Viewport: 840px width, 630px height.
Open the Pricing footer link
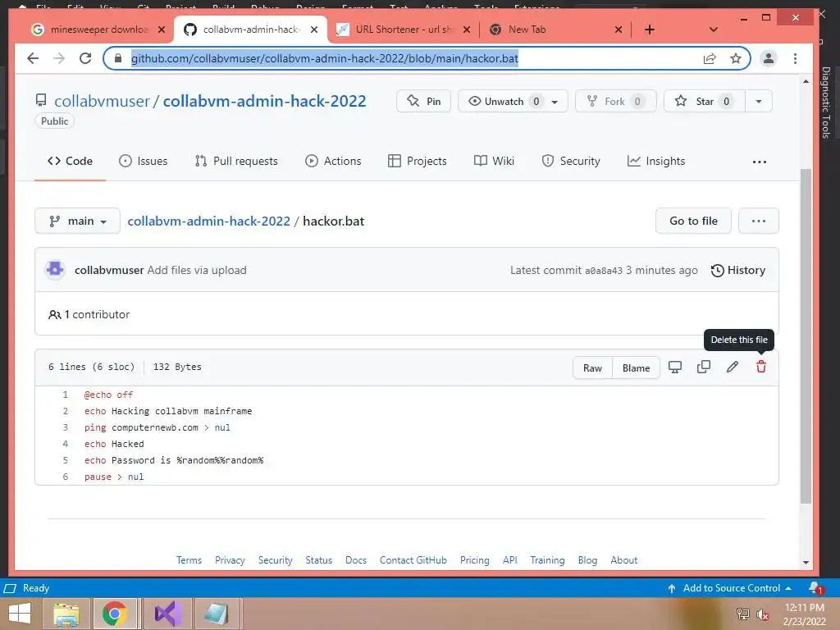point(475,559)
